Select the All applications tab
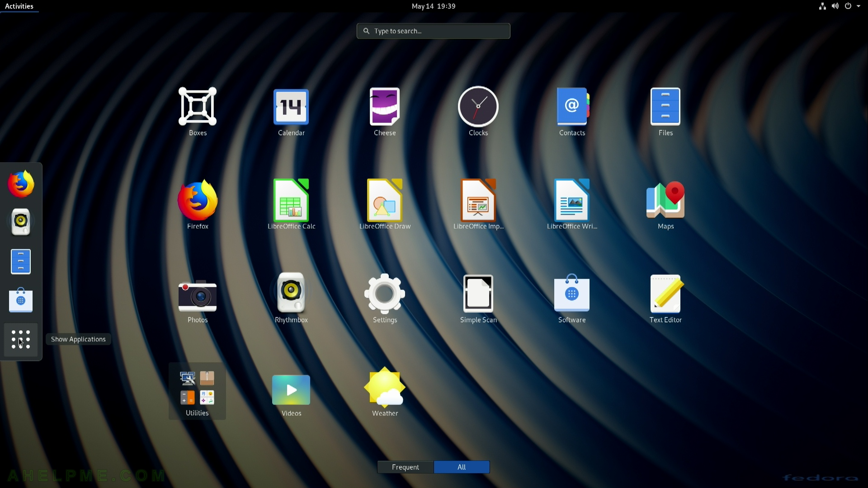868x488 pixels. click(462, 467)
